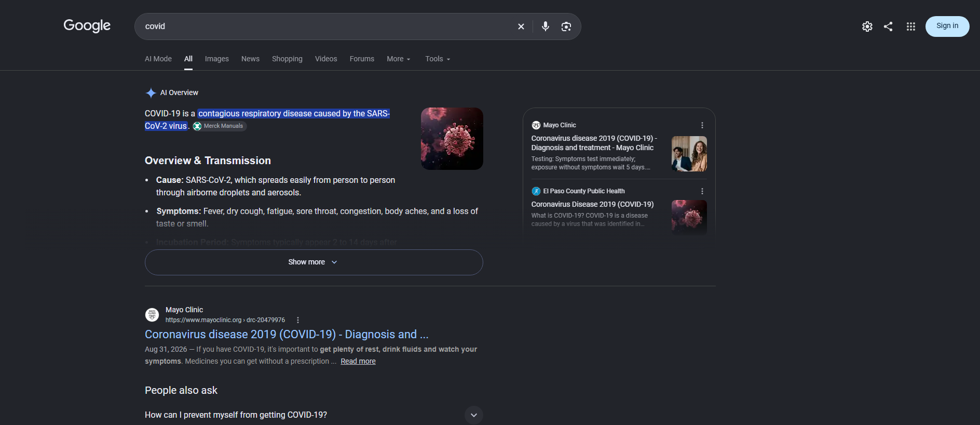Click the coronavirus image in the AI Overview

tap(452, 139)
